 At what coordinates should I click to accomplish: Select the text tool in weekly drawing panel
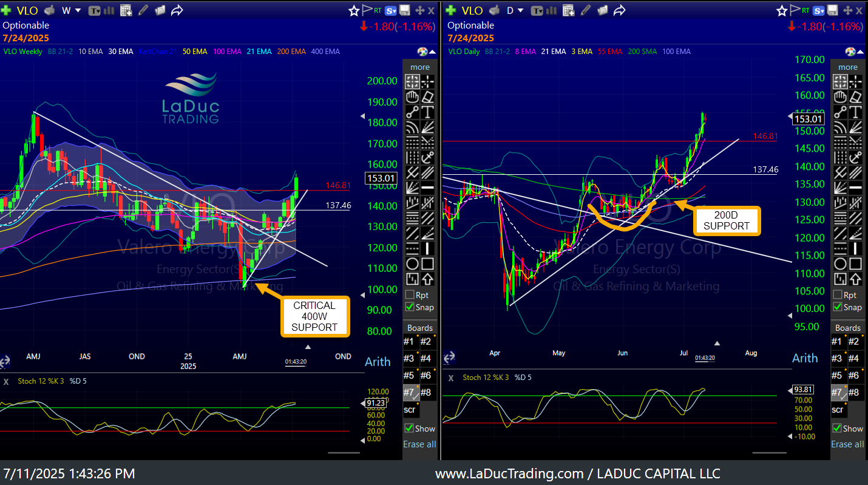click(x=427, y=112)
